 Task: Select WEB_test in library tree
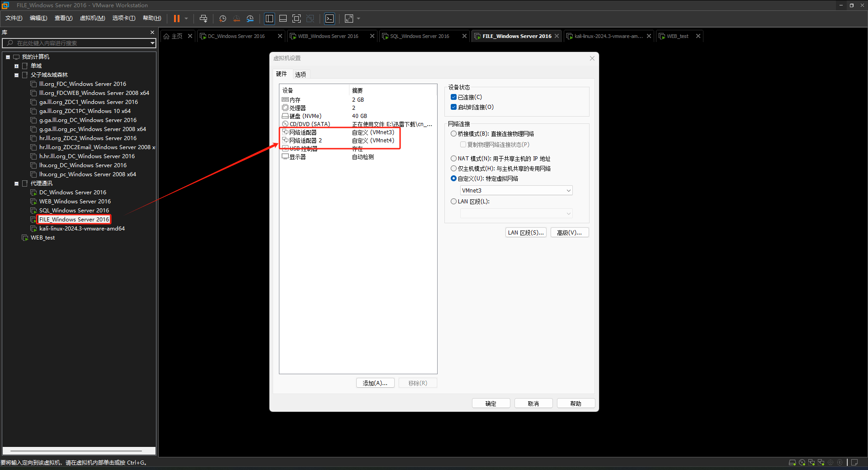pyautogui.click(x=42, y=238)
